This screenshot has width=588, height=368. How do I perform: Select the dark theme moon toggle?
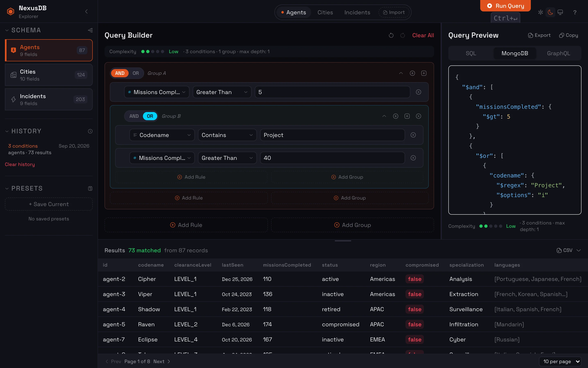click(x=550, y=12)
